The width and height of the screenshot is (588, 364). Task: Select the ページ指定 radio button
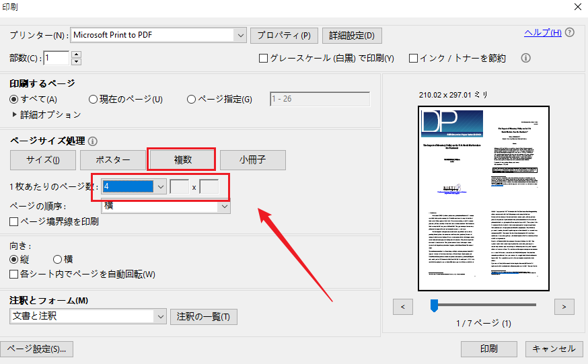pos(191,100)
